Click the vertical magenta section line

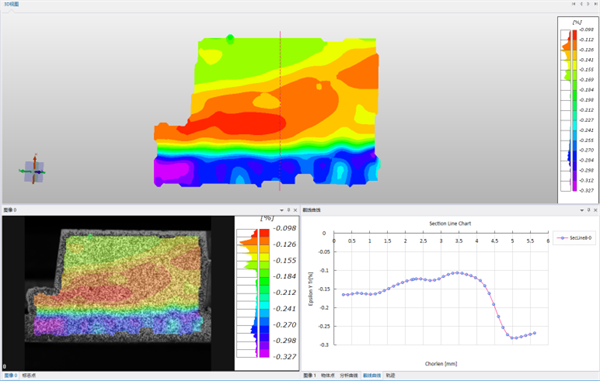(x=280, y=111)
